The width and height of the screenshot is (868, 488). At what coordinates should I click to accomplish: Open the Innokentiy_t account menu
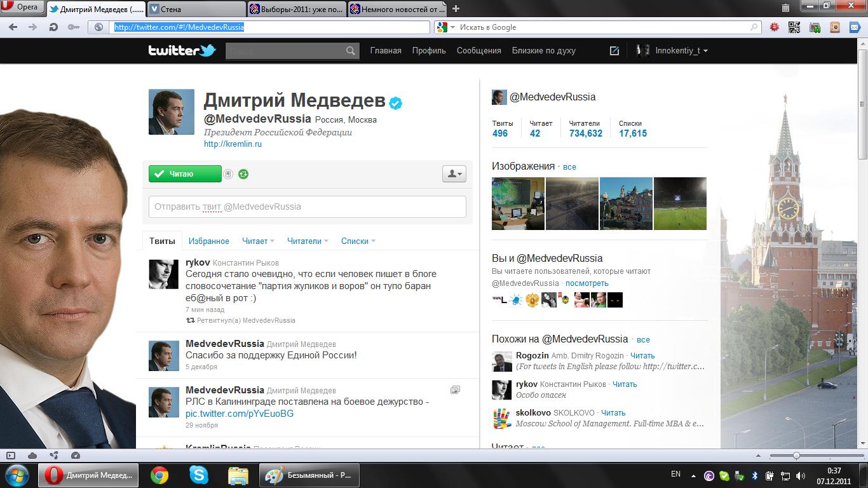pos(673,51)
